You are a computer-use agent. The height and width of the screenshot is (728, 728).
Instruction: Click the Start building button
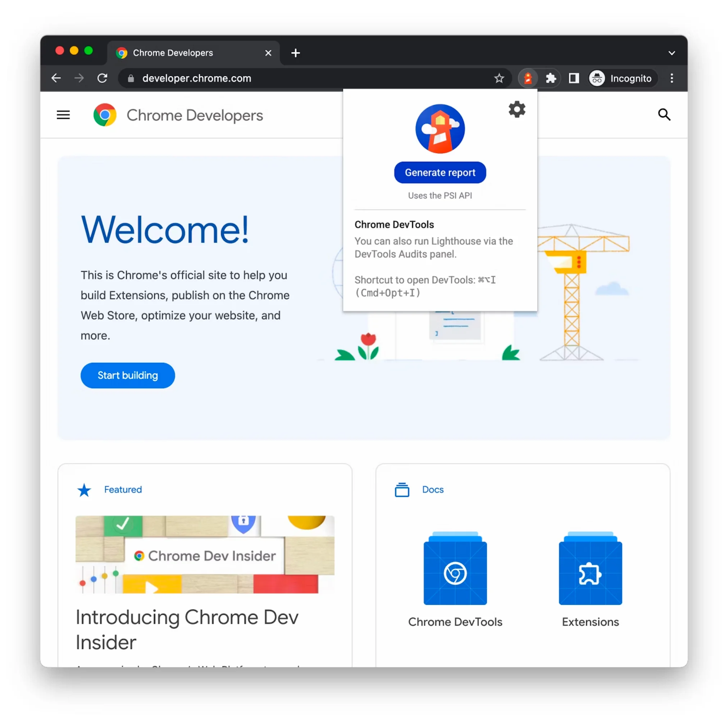tap(128, 375)
